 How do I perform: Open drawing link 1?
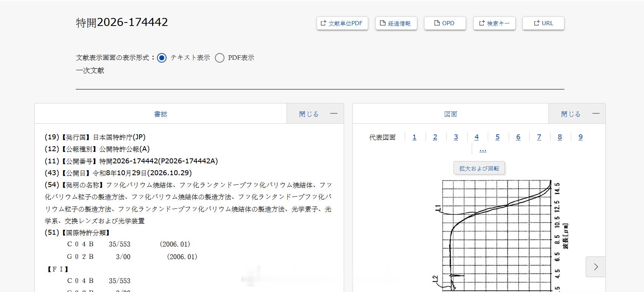coord(415,137)
